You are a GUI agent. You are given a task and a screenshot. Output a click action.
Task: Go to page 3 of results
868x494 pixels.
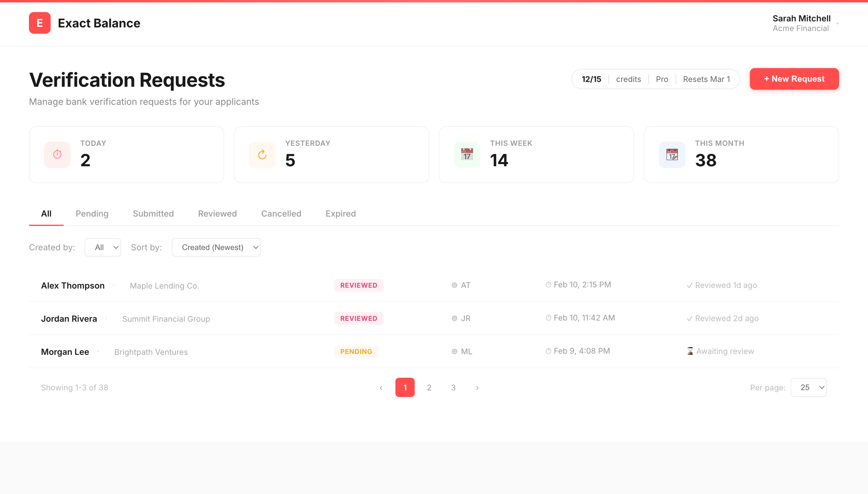click(x=453, y=387)
